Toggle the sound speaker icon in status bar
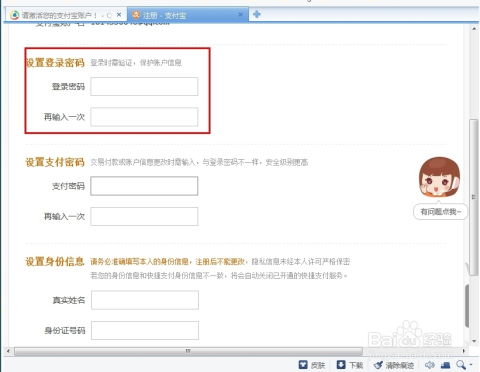Screen dimensions: 480x372 coord(429,365)
